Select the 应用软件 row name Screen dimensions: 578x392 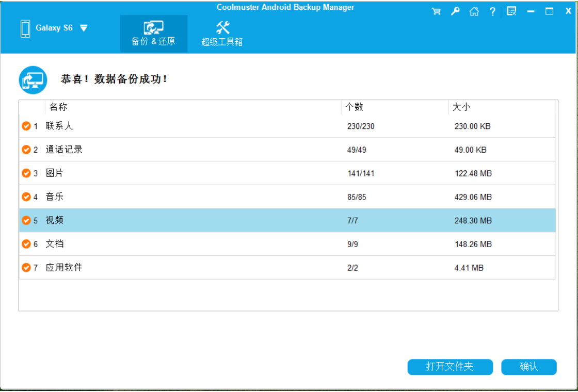click(x=64, y=268)
